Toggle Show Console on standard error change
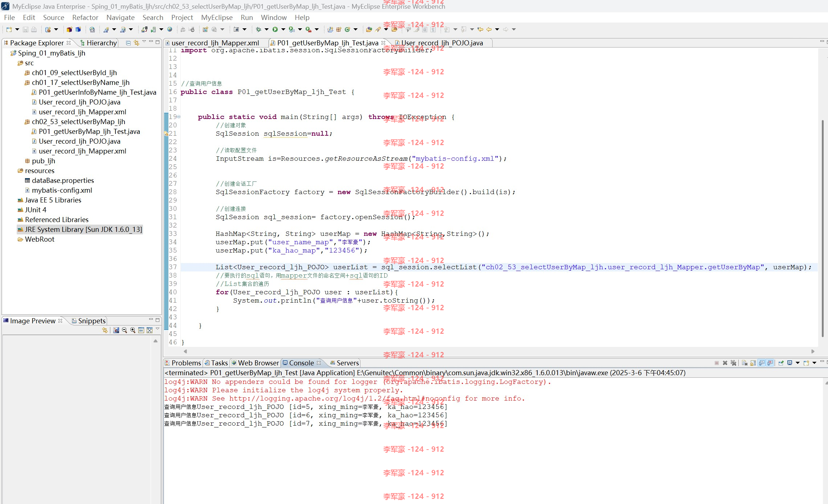This screenshot has width=828, height=504. tap(770, 363)
